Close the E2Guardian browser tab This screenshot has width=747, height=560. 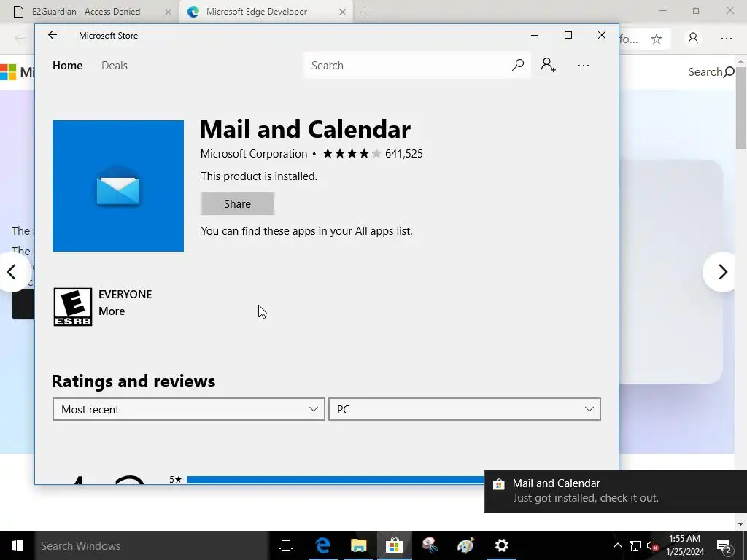[x=168, y=12]
